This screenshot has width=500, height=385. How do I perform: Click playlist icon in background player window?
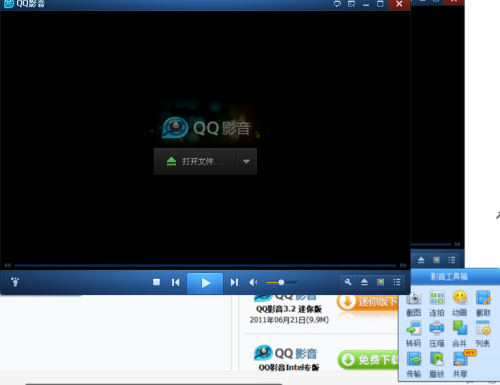[x=452, y=260]
